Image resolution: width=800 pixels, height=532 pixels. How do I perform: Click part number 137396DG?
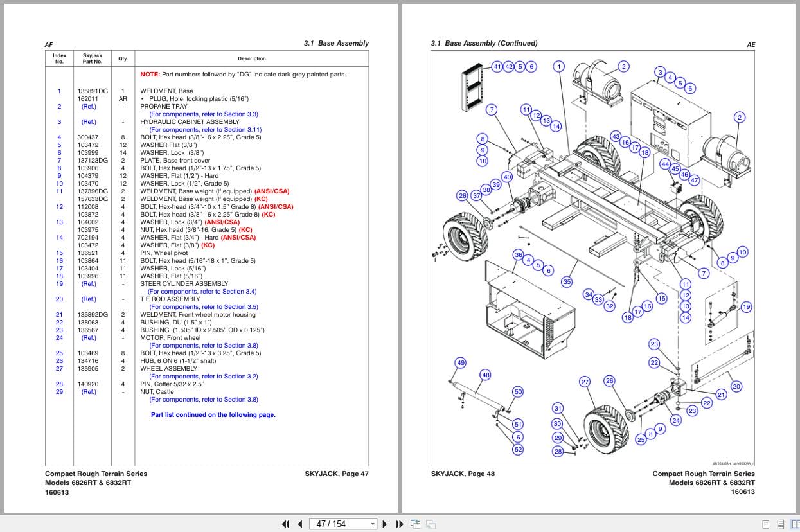tap(93, 191)
